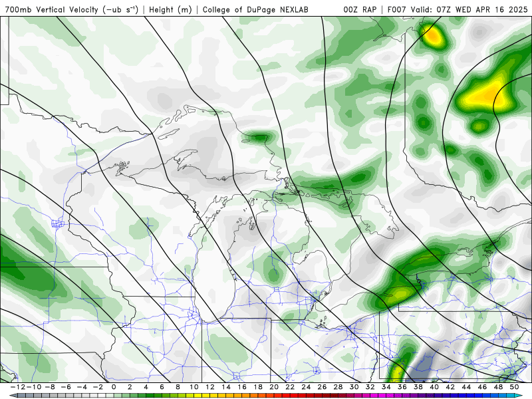Click the "42" colorbar label
The image size is (532, 399).
coord(450,387)
